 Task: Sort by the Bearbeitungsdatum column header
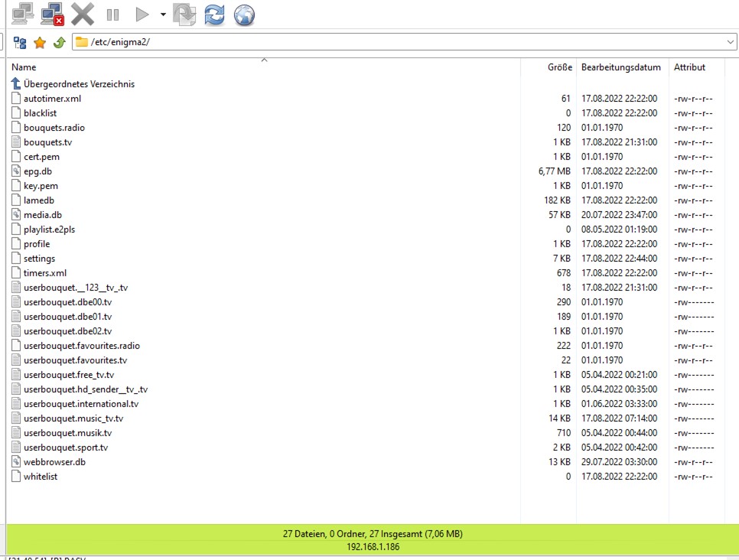(620, 67)
